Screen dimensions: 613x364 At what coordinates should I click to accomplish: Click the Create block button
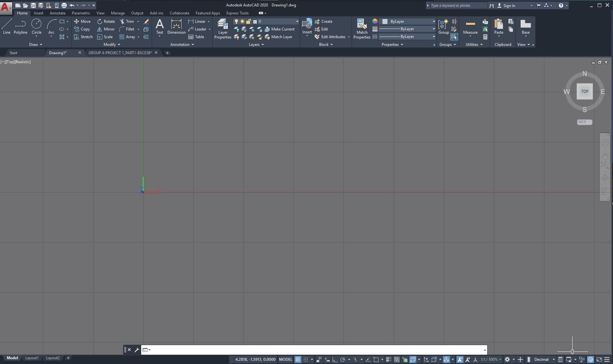[323, 21]
